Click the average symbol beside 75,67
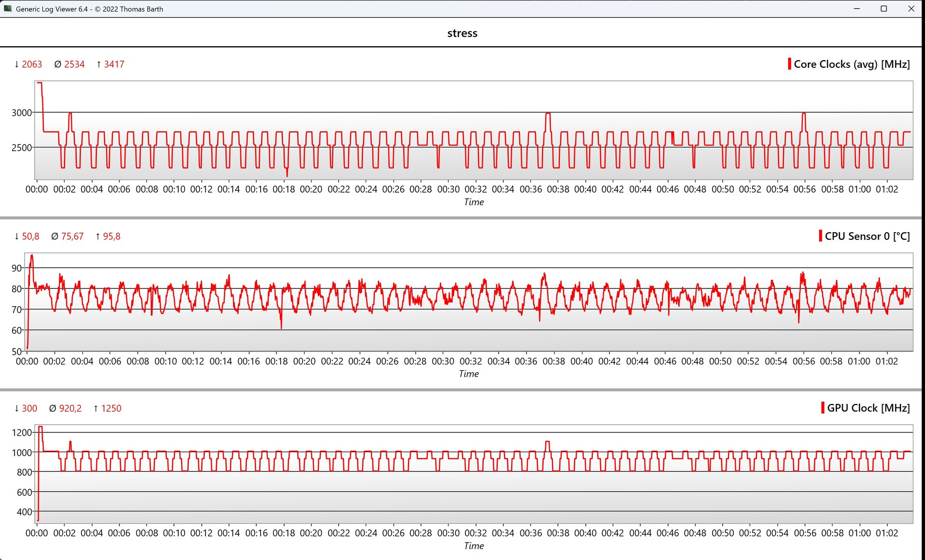 tap(54, 236)
